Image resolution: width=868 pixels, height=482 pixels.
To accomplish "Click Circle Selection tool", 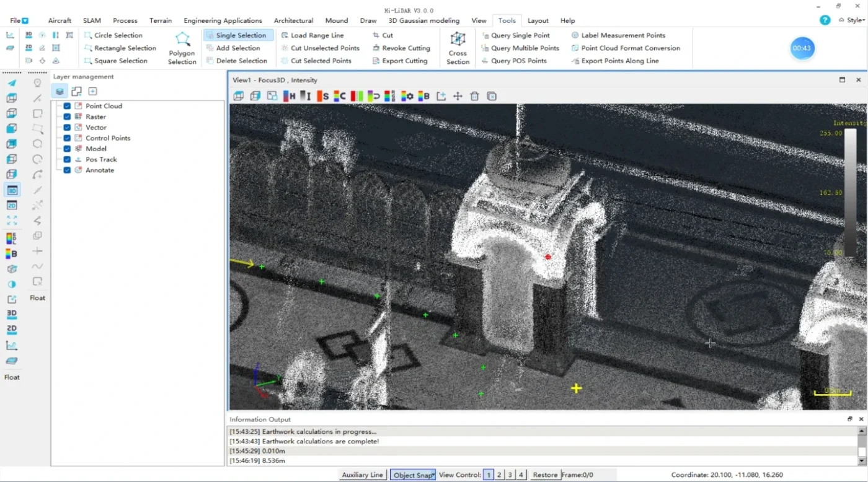I will (x=113, y=35).
